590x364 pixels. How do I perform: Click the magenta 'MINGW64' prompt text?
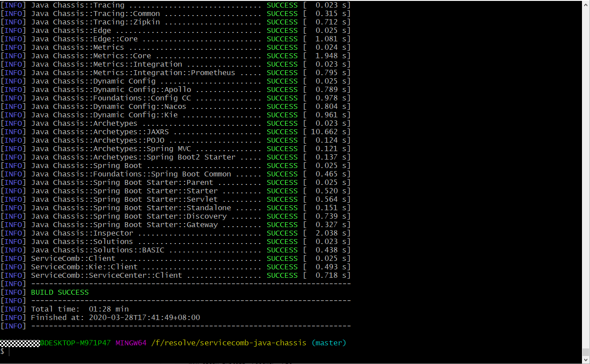coord(131,343)
